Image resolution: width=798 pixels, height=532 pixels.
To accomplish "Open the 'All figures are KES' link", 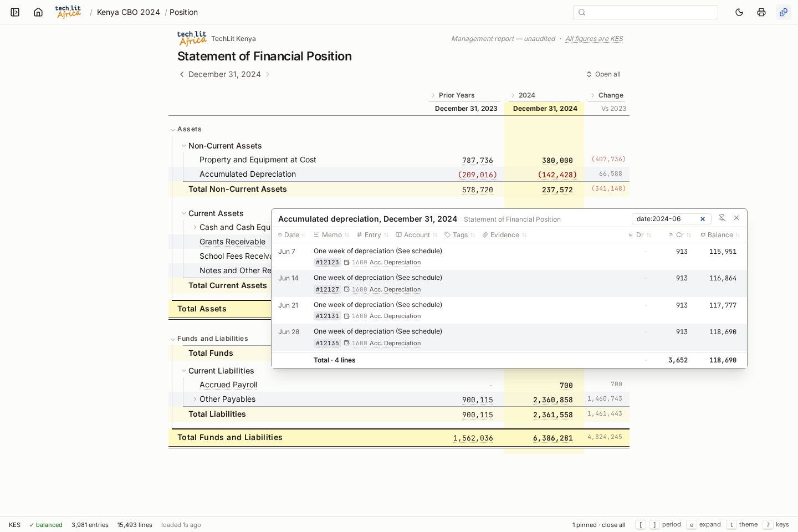I will 594,39.
